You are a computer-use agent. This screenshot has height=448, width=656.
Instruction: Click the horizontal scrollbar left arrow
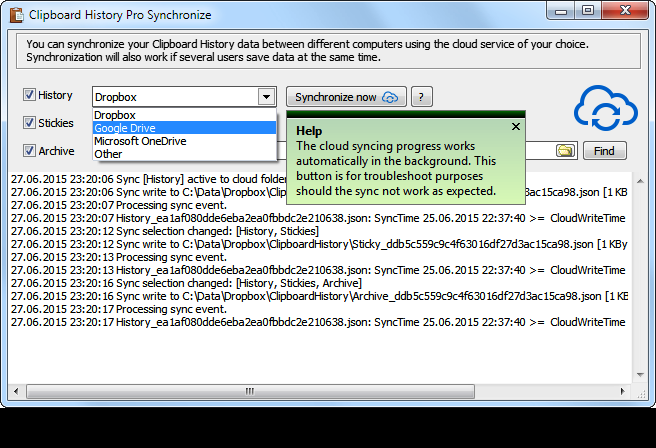click(16, 392)
